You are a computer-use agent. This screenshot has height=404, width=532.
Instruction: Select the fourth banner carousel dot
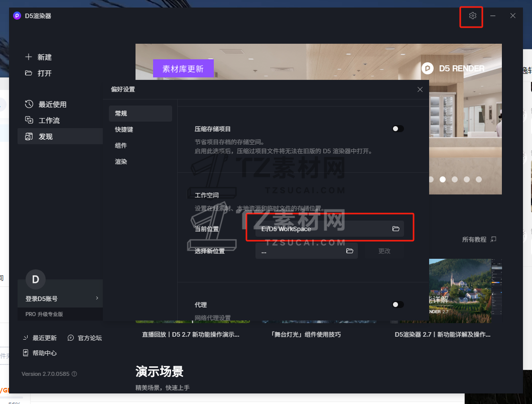click(x=467, y=179)
